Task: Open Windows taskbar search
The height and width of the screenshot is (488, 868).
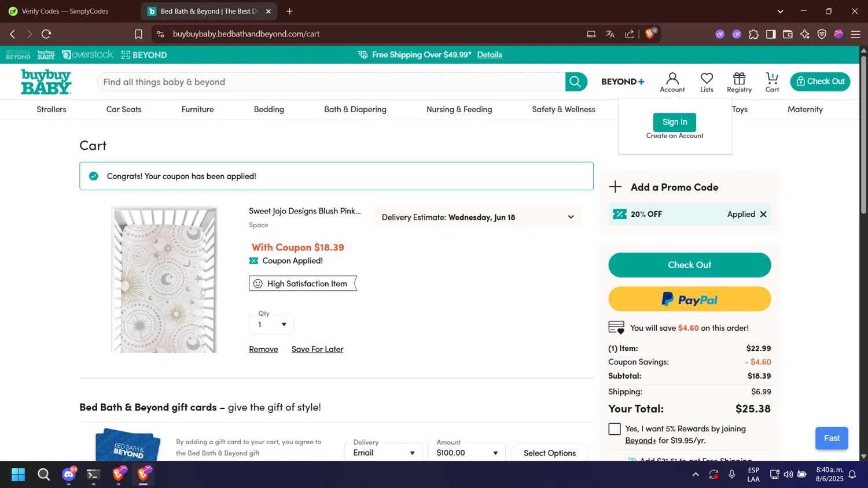Action: tap(43, 475)
